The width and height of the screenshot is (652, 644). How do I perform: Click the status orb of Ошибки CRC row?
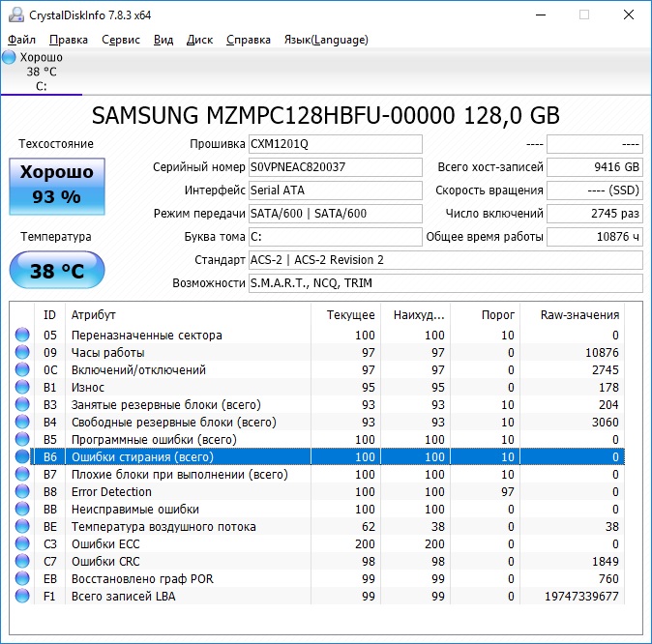coord(22,561)
